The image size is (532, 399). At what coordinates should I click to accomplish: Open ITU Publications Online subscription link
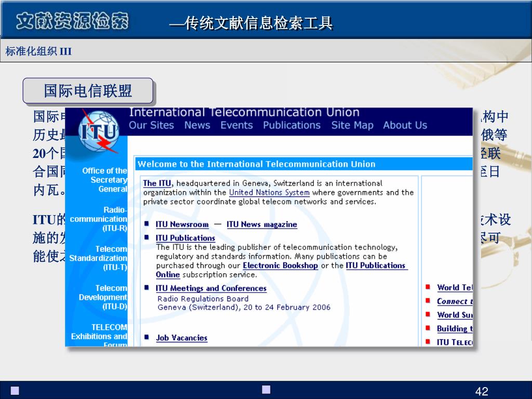377,265
